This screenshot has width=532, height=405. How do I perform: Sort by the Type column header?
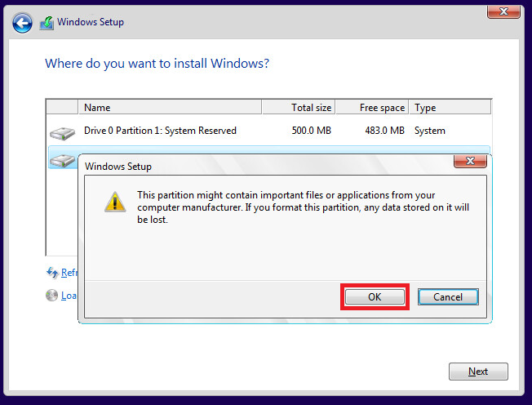[450, 107]
